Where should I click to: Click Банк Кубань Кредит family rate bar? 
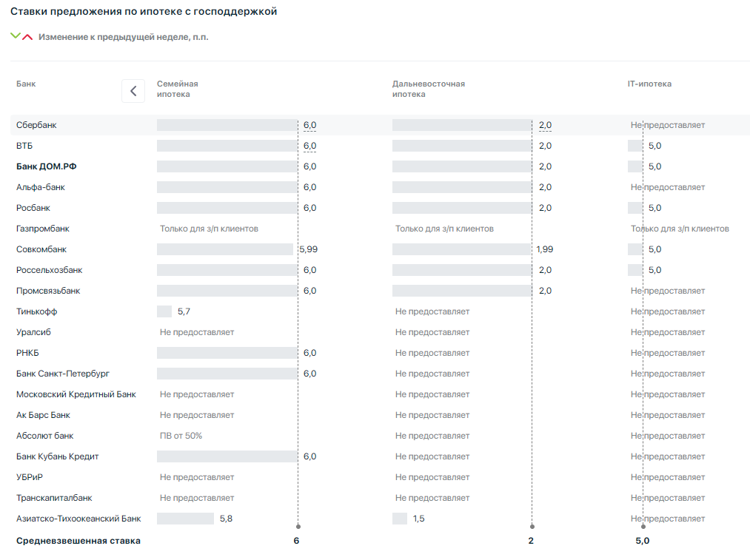227,456
